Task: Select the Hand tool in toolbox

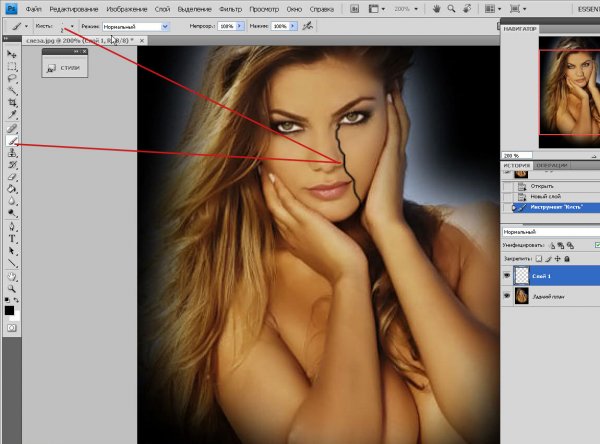Action: [x=12, y=277]
